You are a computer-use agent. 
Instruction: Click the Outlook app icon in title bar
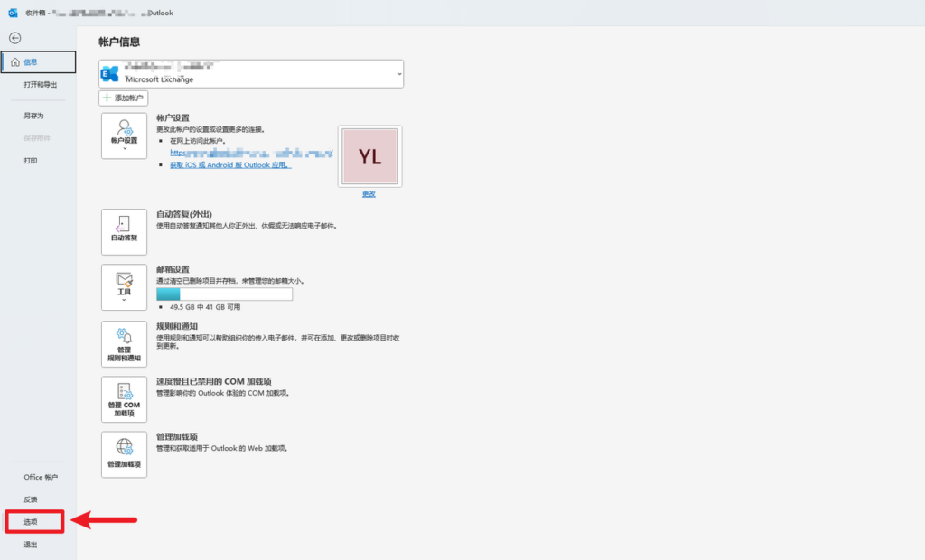click(13, 13)
